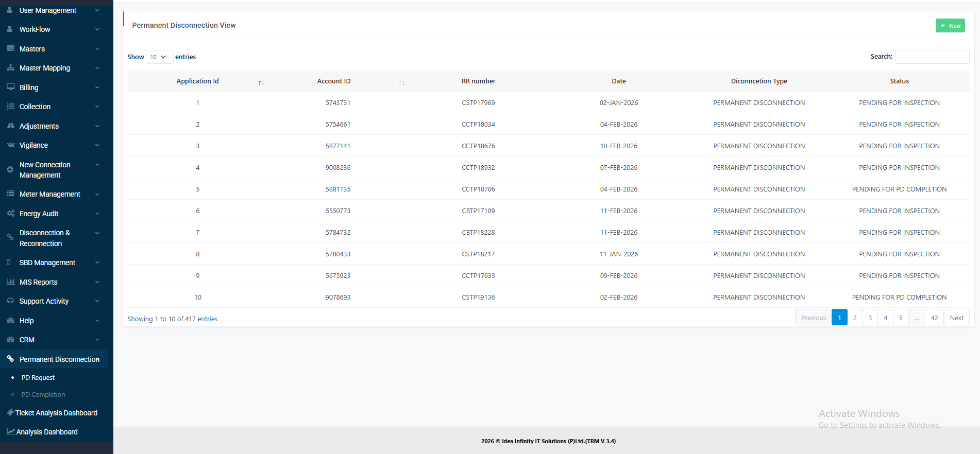Expand the User Management chevron
The height and width of the screenshot is (454, 980).
[97, 10]
